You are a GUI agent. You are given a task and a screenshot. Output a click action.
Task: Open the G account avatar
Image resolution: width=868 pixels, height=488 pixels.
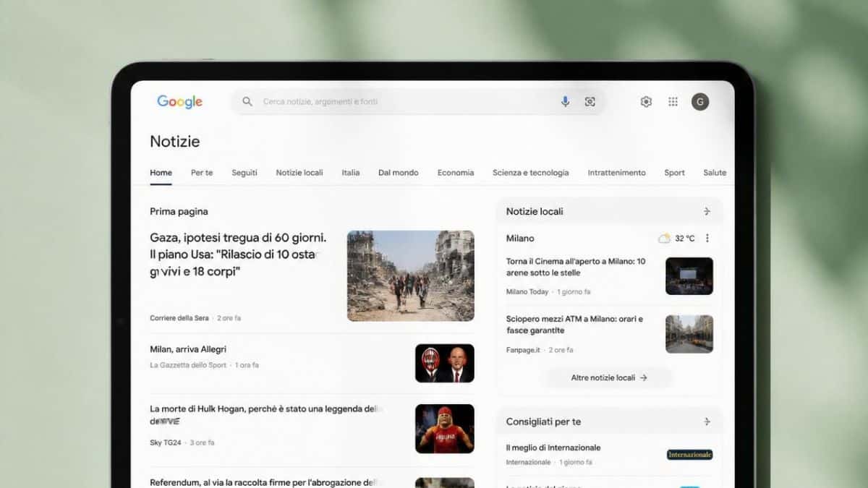(x=700, y=102)
